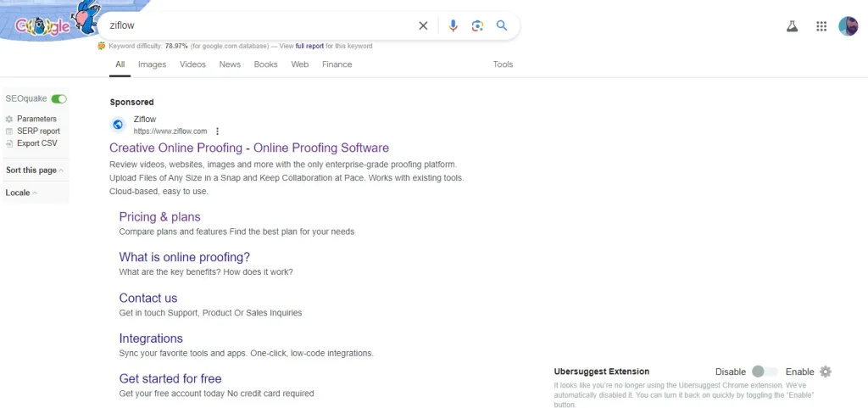The image size is (868, 408).
Task: Click the SEOquake Parameters gear icon
Action: (x=8, y=119)
